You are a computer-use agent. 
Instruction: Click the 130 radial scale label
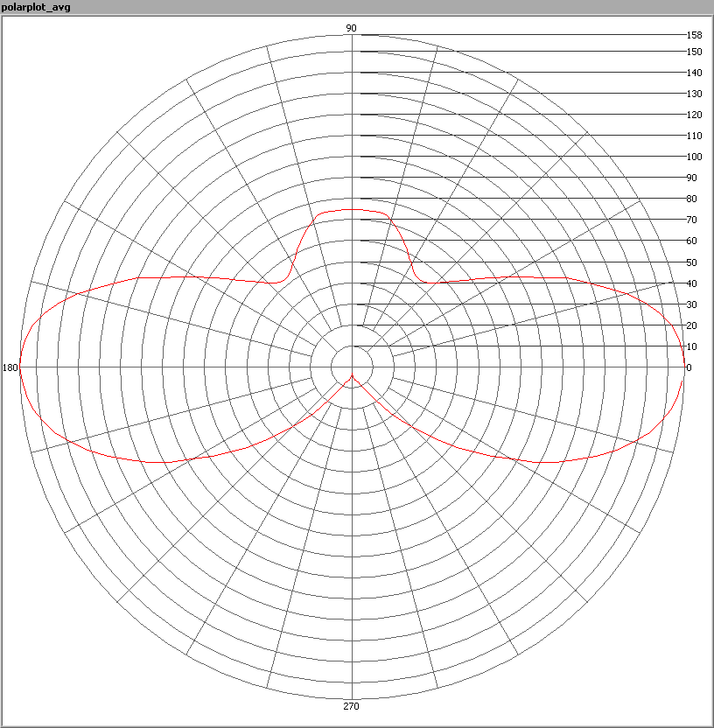694,94
